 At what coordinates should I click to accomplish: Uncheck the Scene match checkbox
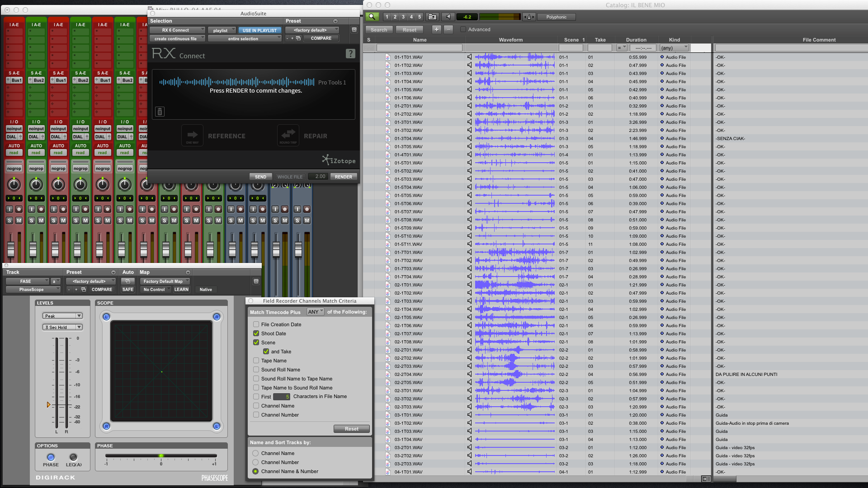pos(256,343)
